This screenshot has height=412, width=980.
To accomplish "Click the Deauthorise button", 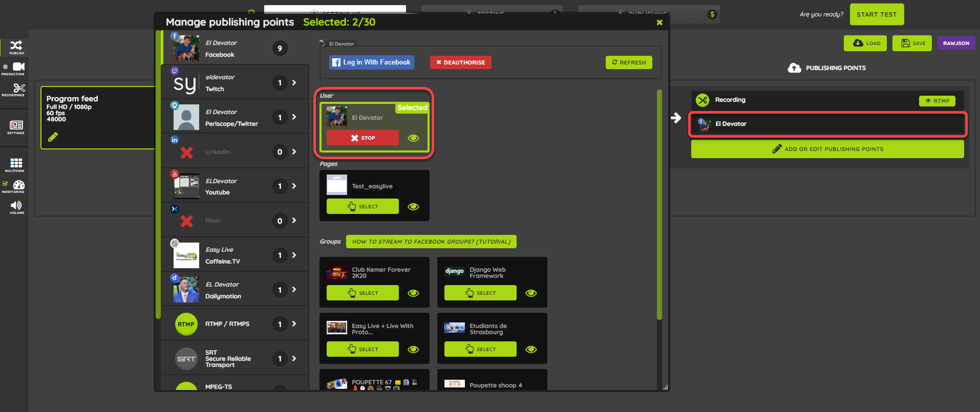I will [x=461, y=62].
